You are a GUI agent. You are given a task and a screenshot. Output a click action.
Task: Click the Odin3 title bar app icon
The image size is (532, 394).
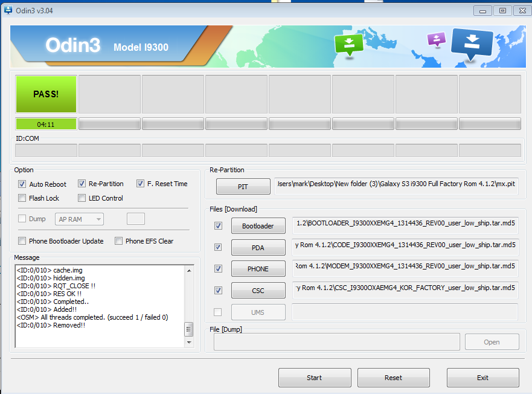click(x=9, y=10)
